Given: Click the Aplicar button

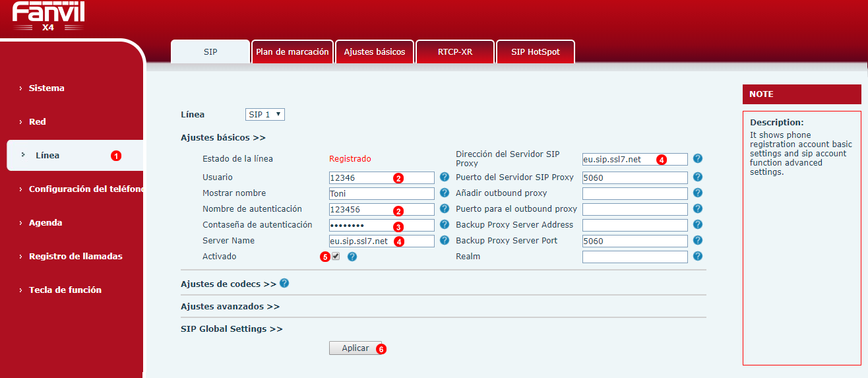Looking at the screenshot, I should point(356,348).
